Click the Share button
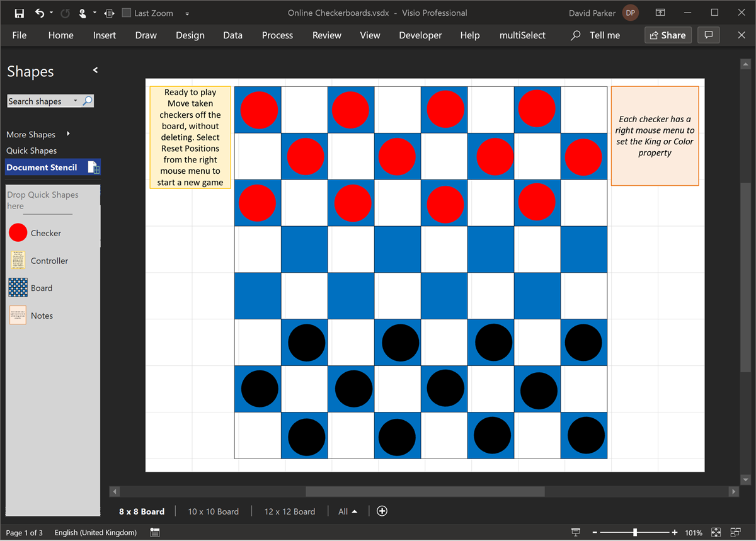This screenshot has height=541, width=756. [668, 35]
